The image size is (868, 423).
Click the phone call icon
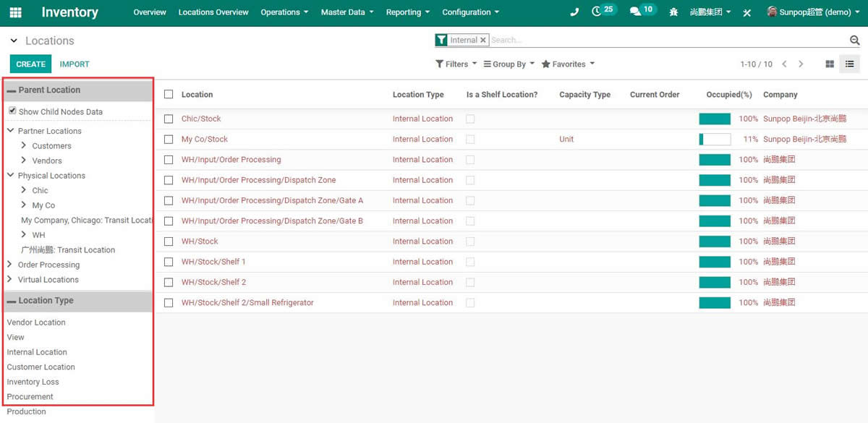pyautogui.click(x=574, y=12)
